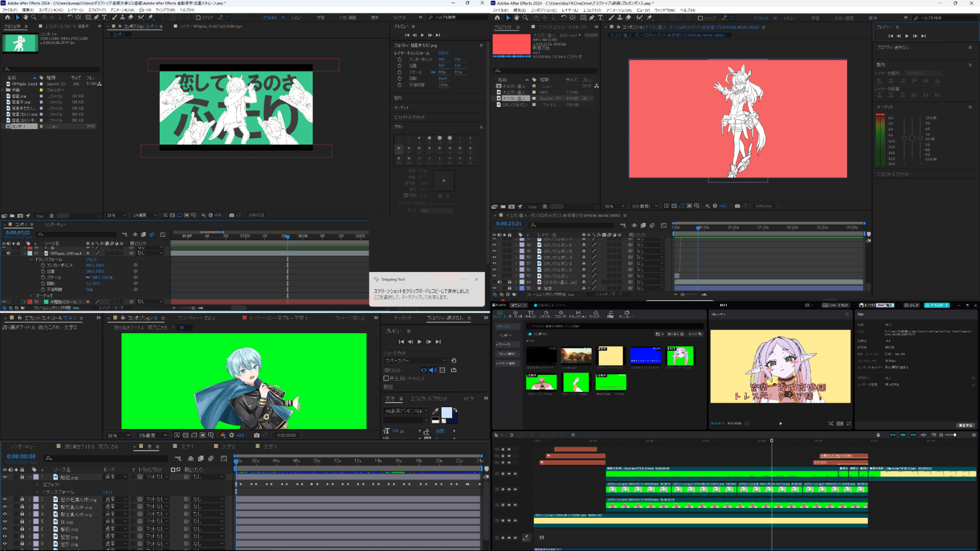Viewport: 980px width, 551px height.
Task: Open the Composition menu in top-left After Effects
Action: (51, 10)
